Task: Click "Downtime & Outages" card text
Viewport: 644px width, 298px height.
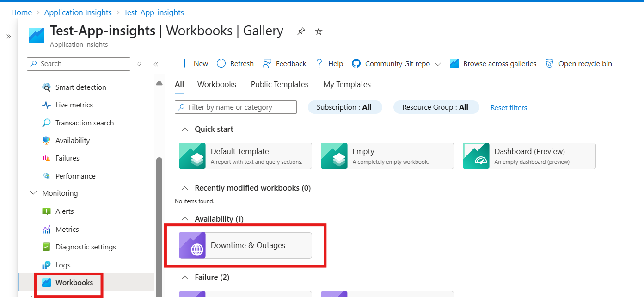Action: tap(248, 245)
